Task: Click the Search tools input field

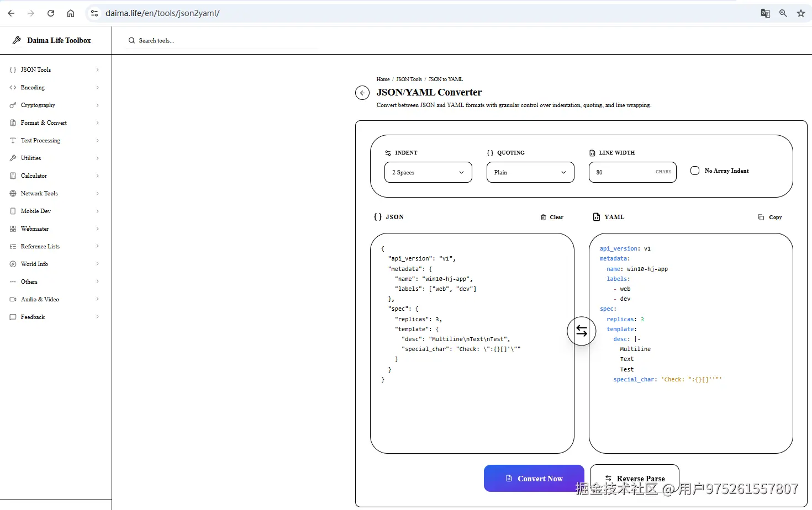Action: (x=221, y=40)
